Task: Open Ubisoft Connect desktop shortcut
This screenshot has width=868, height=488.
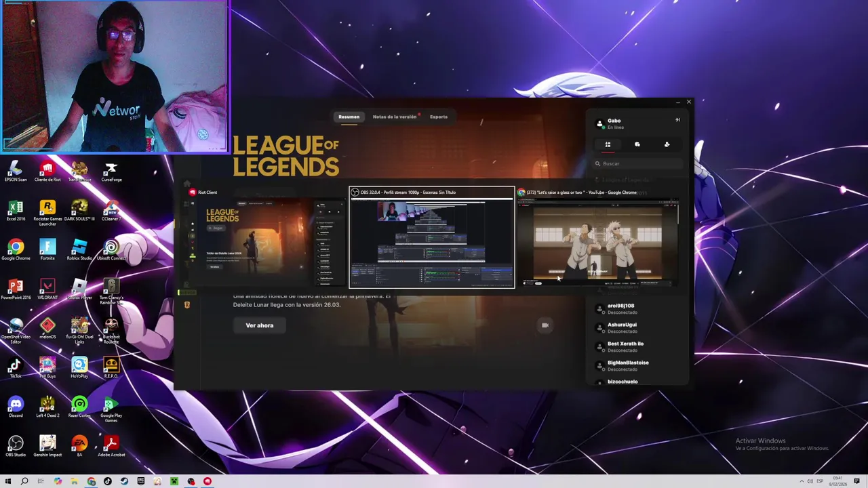Action: pyautogui.click(x=111, y=249)
